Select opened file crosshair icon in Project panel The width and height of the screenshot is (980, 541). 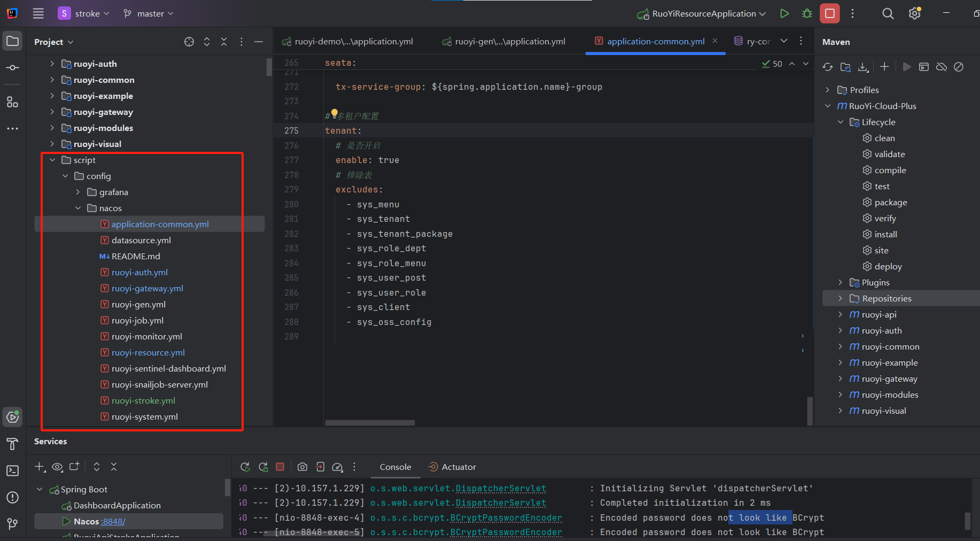point(189,42)
